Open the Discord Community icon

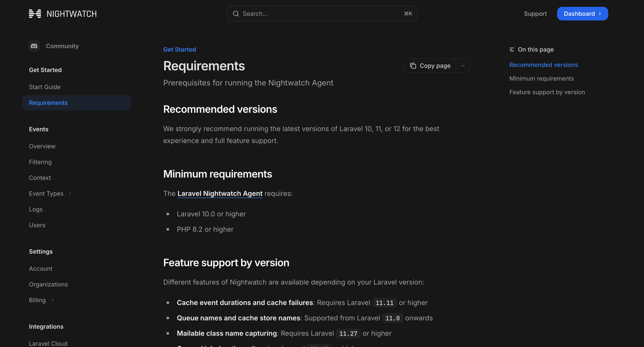[34, 46]
